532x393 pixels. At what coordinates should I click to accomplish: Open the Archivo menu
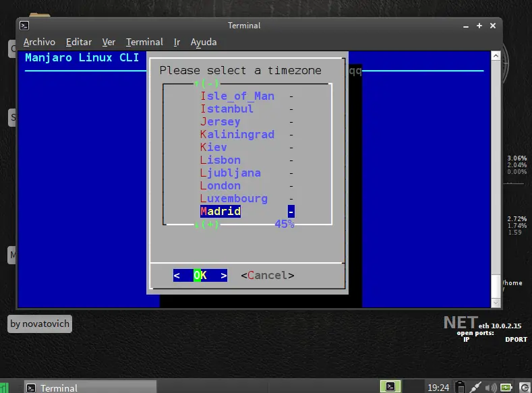39,42
